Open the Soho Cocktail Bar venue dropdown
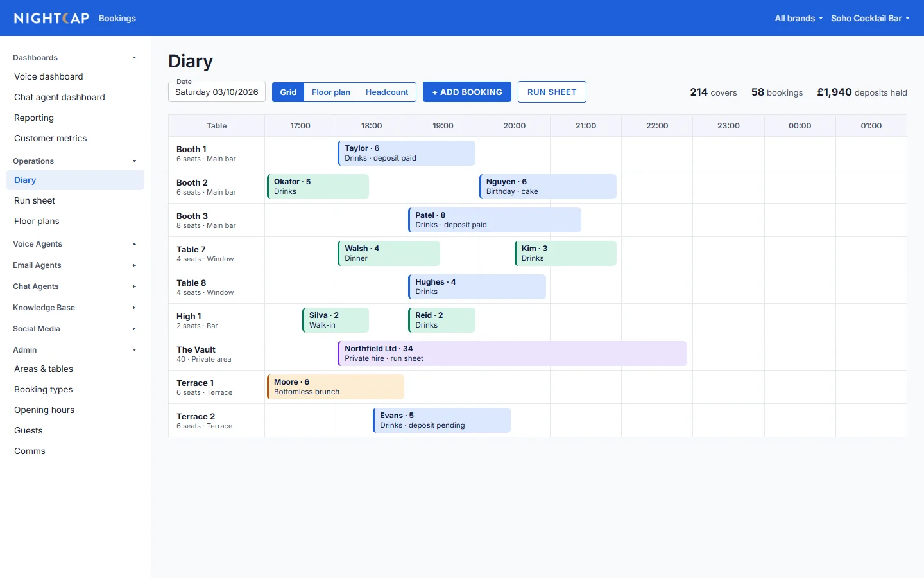924x578 pixels. point(870,18)
